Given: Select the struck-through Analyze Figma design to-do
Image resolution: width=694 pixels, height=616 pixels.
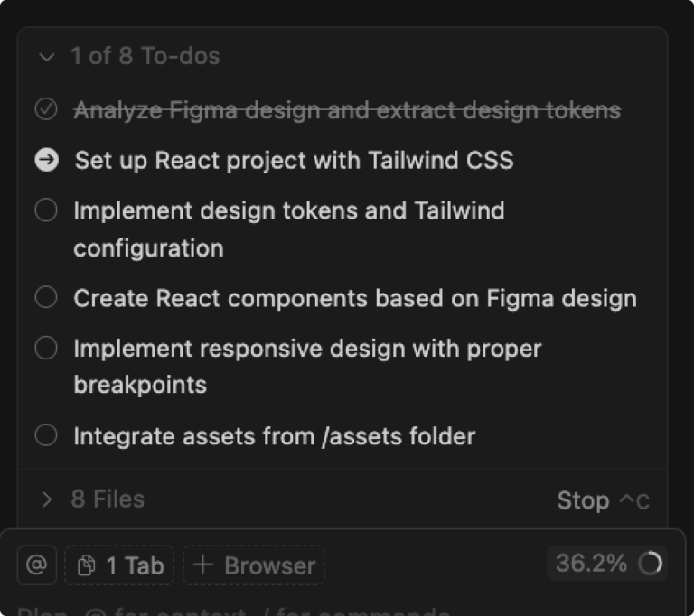Looking at the screenshot, I should pyautogui.click(x=347, y=110).
